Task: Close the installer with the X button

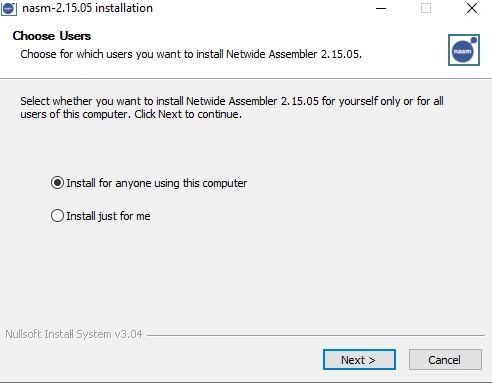Action: 472,8
